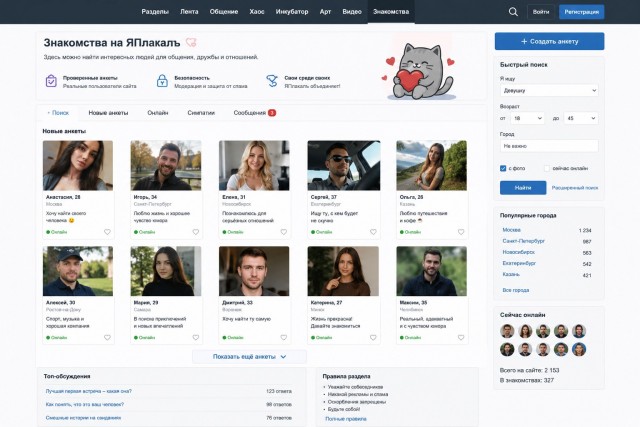640x427 pixels.
Task: Open the 'Я ищу' dropdown
Action: tap(549, 90)
